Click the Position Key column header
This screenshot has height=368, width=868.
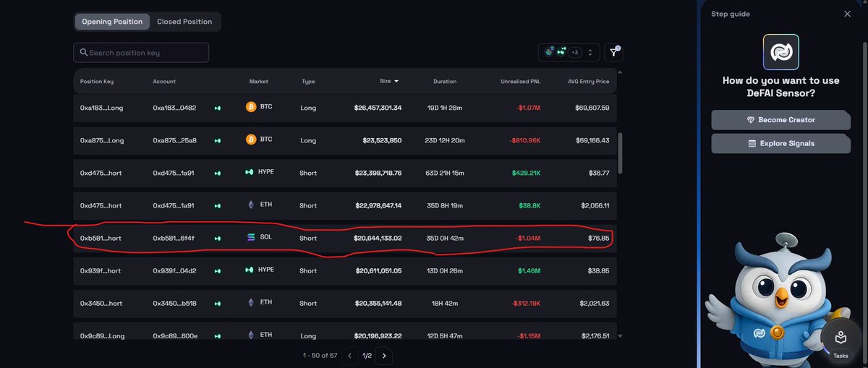pyautogui.click(x=97, y=82)
